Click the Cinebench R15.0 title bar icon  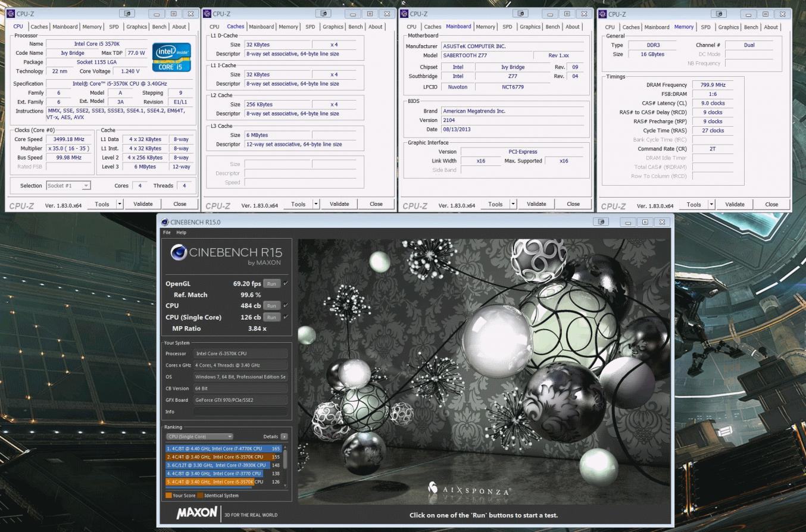(x=165, y=222)
